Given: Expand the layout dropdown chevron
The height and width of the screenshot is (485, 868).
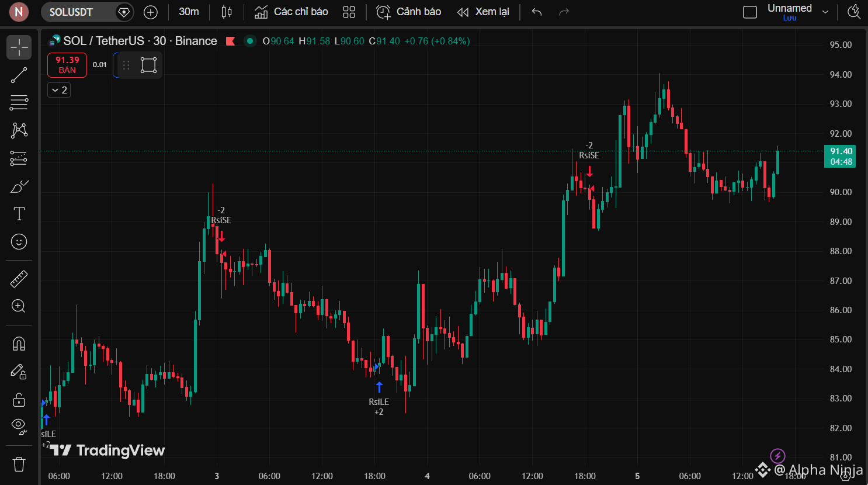Looking at the screenshot, I should pos(825,12).
